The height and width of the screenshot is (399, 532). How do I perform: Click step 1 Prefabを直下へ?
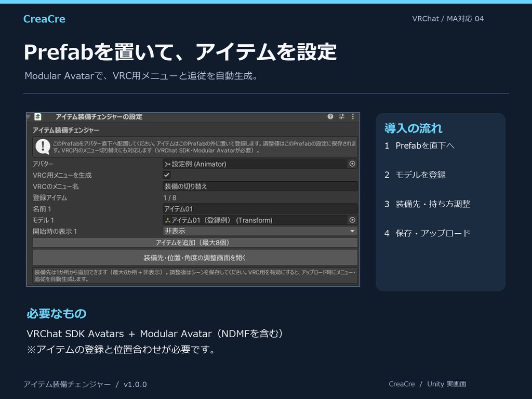pos(419,146)
